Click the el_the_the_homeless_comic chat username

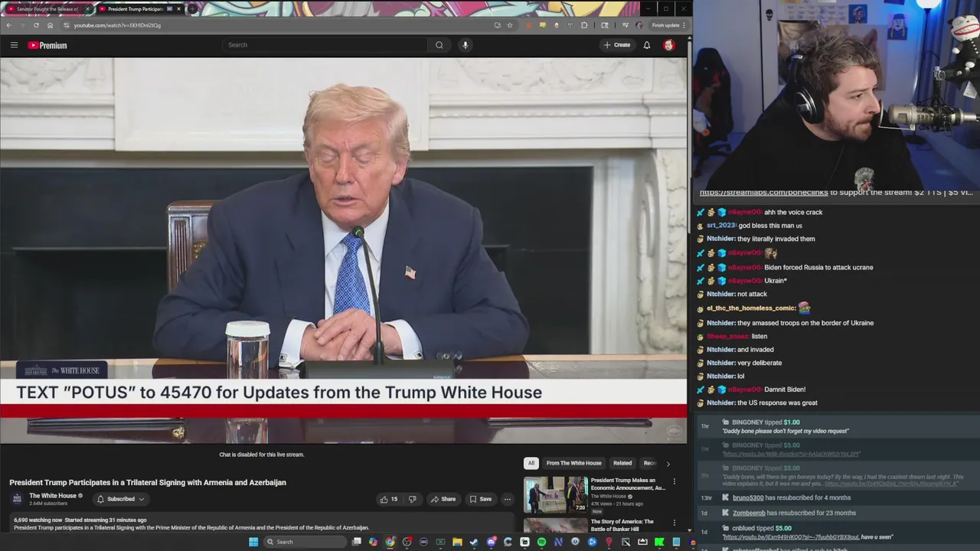751,308
